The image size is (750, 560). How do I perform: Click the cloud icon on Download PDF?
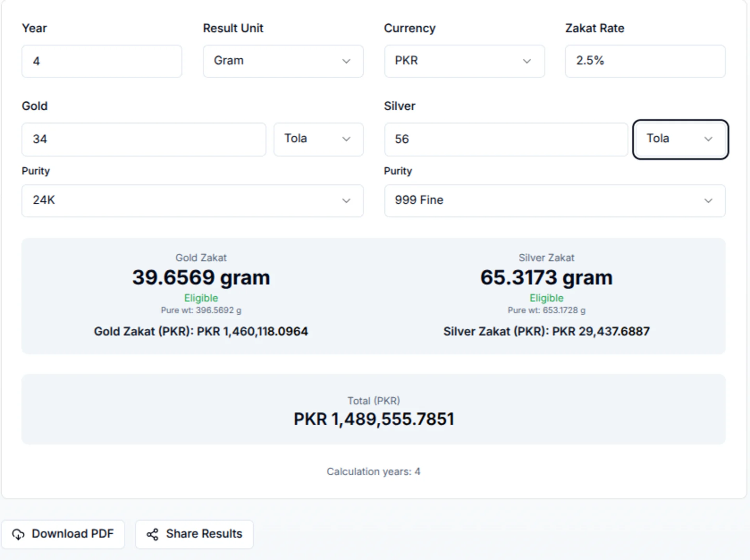click(x=18, y=534)
